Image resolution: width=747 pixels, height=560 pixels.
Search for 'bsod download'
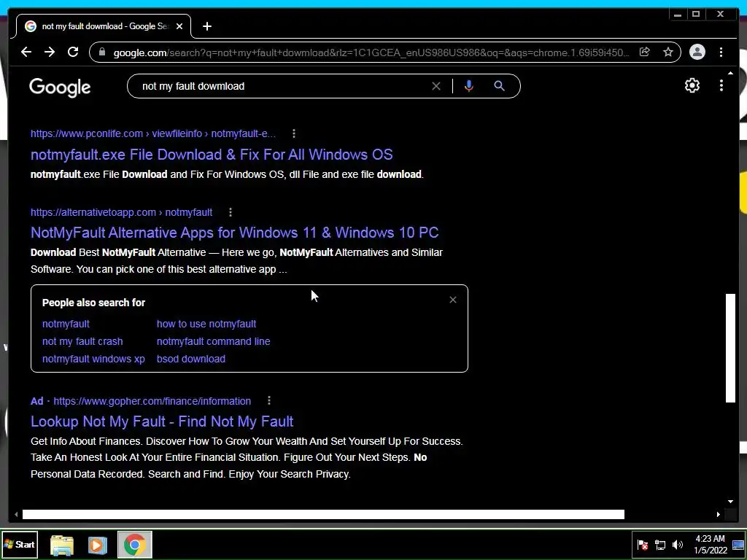pyautogui.click(x=191, y=359)
